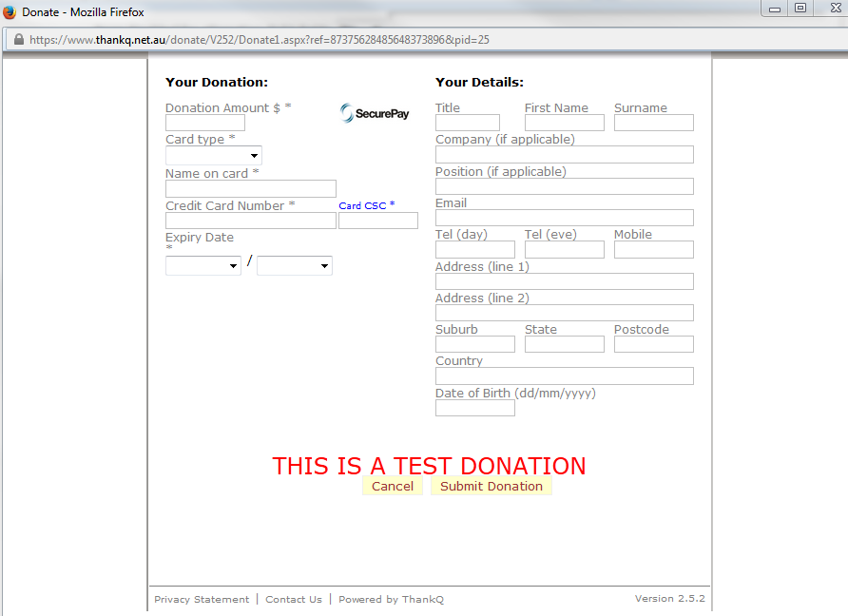Follow the Contact Us link
This screenshot has height=616, width=848.
pyautogui.click(x=294, y=599)
